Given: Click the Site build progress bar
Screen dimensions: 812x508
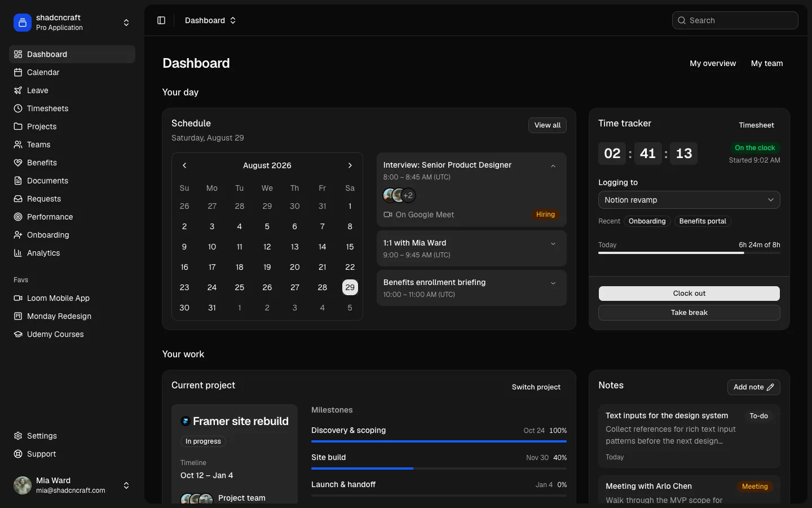Looking at the screenshot, I should [439, 468].
